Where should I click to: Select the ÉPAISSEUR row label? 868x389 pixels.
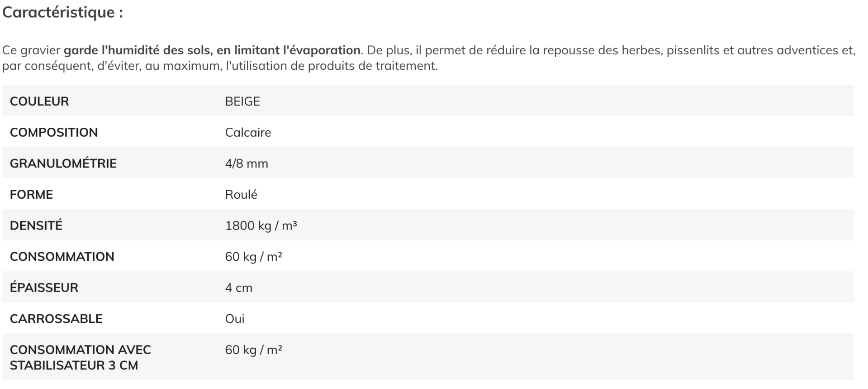44,288
